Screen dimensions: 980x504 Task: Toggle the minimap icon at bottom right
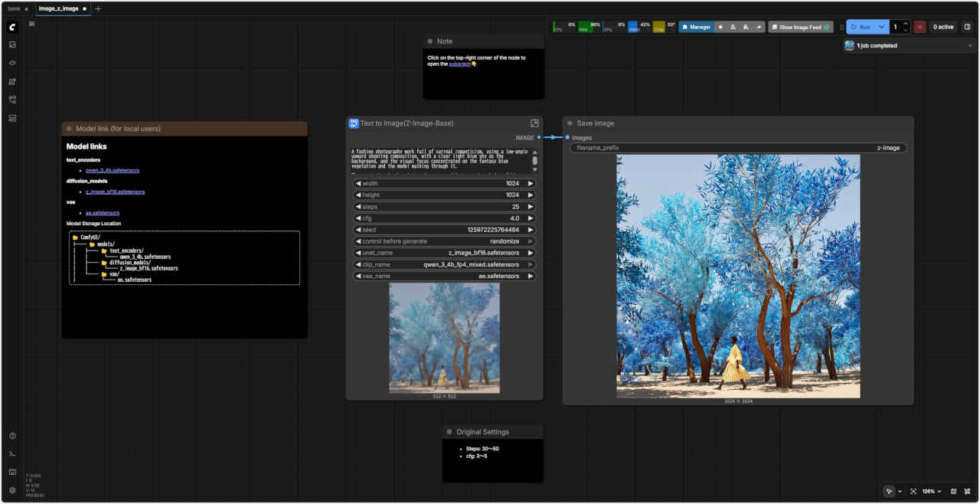(953, 491)
